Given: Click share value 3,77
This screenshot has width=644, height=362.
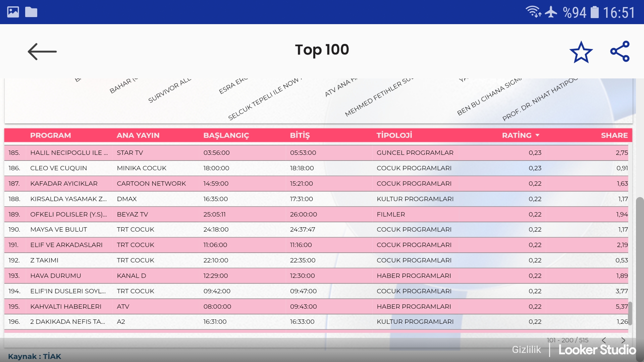Looking at the screenshot, I should coord(622,291).
